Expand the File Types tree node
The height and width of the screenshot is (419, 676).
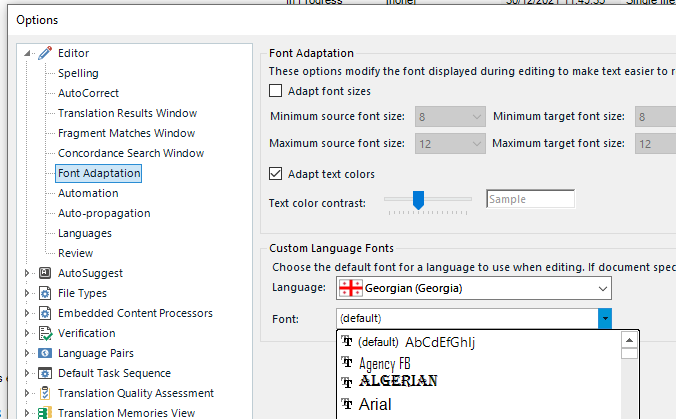(x=27, y=293)
